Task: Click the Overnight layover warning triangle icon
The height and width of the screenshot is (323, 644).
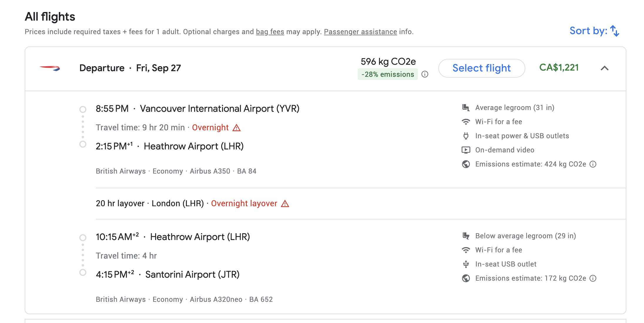Action: pos(285,204)
